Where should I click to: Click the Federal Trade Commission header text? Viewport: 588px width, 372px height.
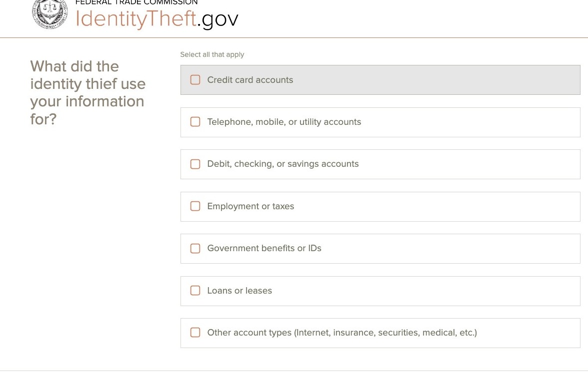(136, 2)
